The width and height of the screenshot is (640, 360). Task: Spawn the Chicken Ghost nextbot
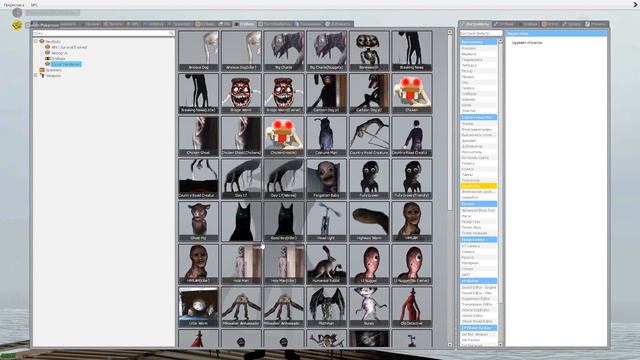199,136
